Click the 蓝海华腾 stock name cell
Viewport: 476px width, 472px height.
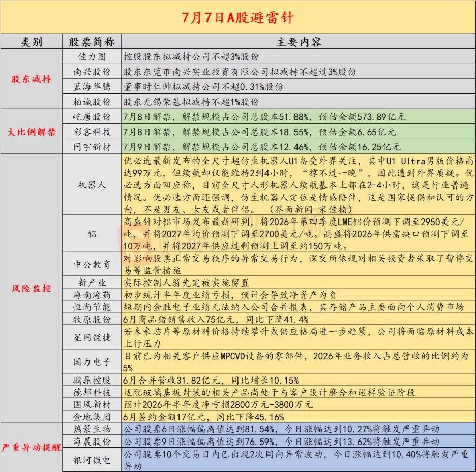click(x=92, y=86)
